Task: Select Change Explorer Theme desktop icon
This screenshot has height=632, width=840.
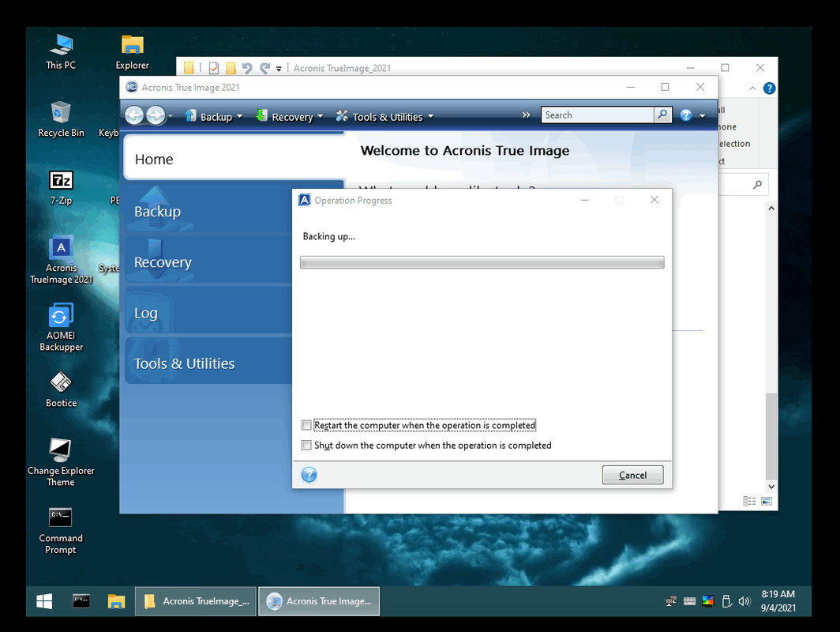Action: point(61,462)
